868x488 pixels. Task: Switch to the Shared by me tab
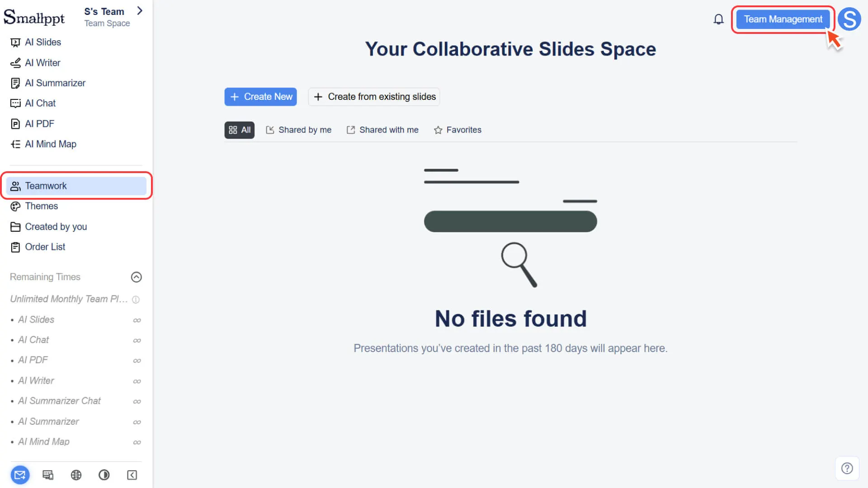coord(299,130)
